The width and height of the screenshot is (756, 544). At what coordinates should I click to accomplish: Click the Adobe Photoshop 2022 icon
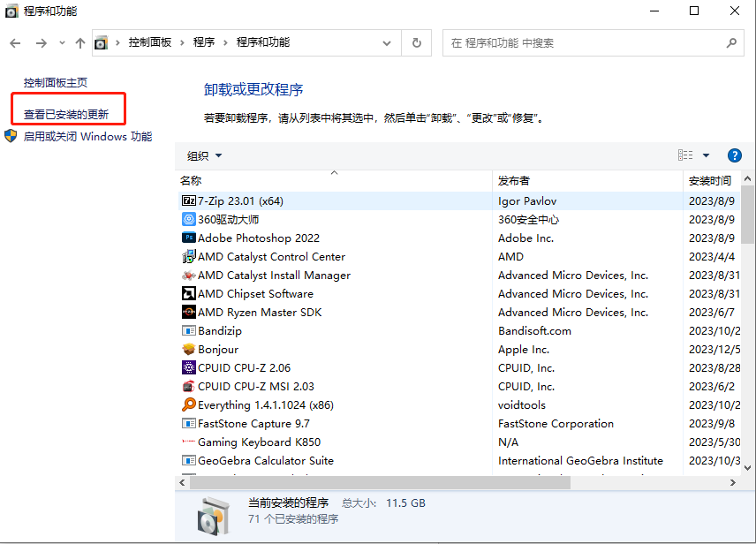188,238
